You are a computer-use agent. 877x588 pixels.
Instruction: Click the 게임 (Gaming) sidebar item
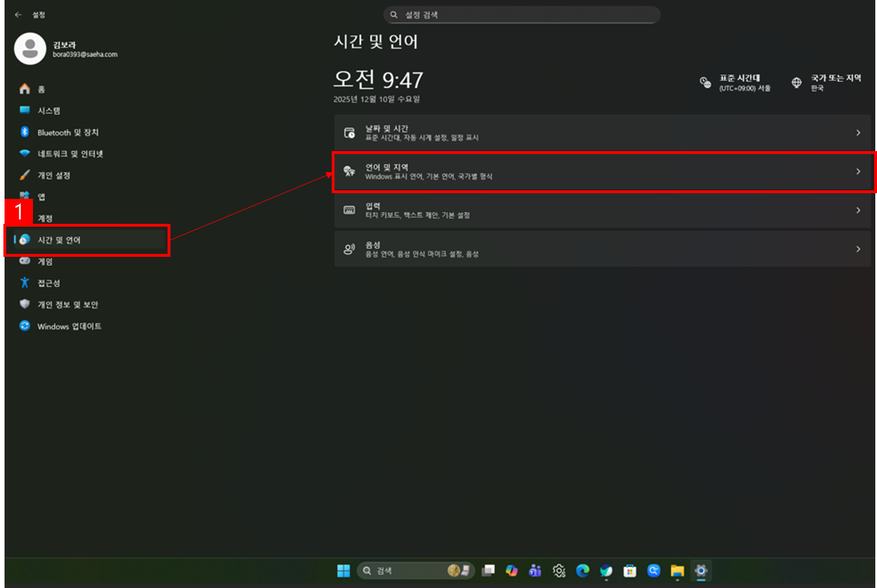(x=45, y=261)
